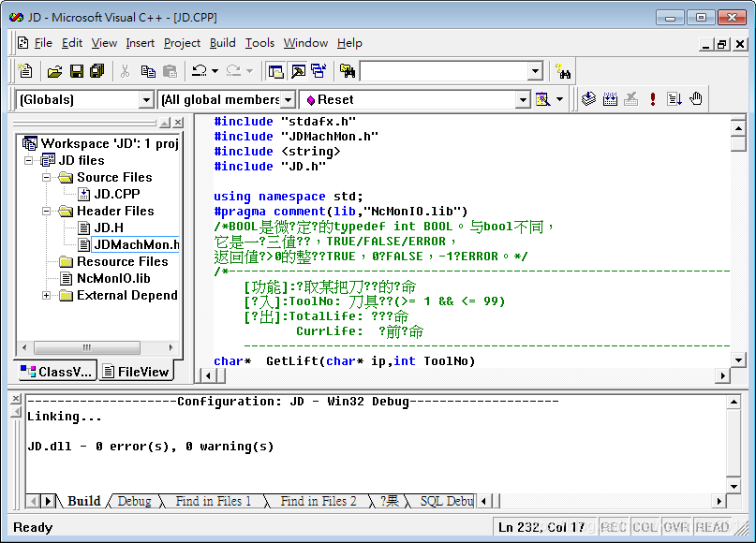Expand the External Dependencies folder
The width and height of the screenshot is (756, 543).
click(x=46, y=295)
